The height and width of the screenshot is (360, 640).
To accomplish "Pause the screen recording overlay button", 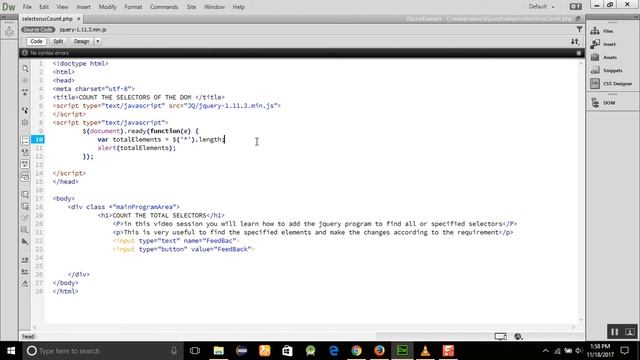I will coord(614,332).
